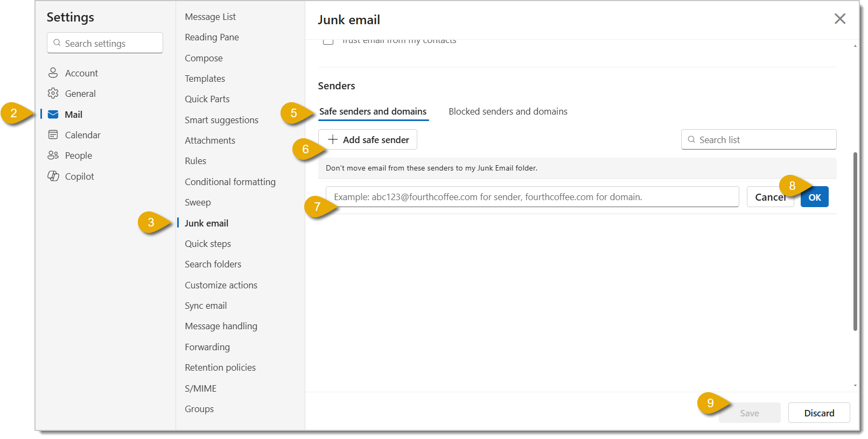Focus the safe sender email example field
Screen dimensions: 868x439
point(532,197)
